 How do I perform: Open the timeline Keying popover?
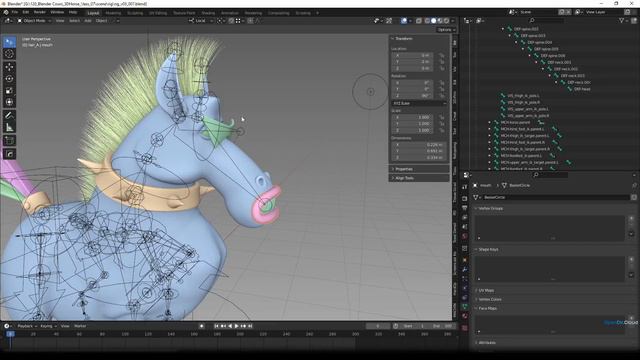coord(48,326)
